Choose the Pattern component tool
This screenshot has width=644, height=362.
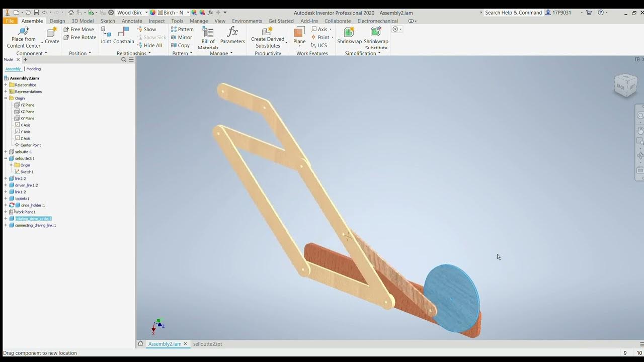pyautogui.click(x=182, y=29)
